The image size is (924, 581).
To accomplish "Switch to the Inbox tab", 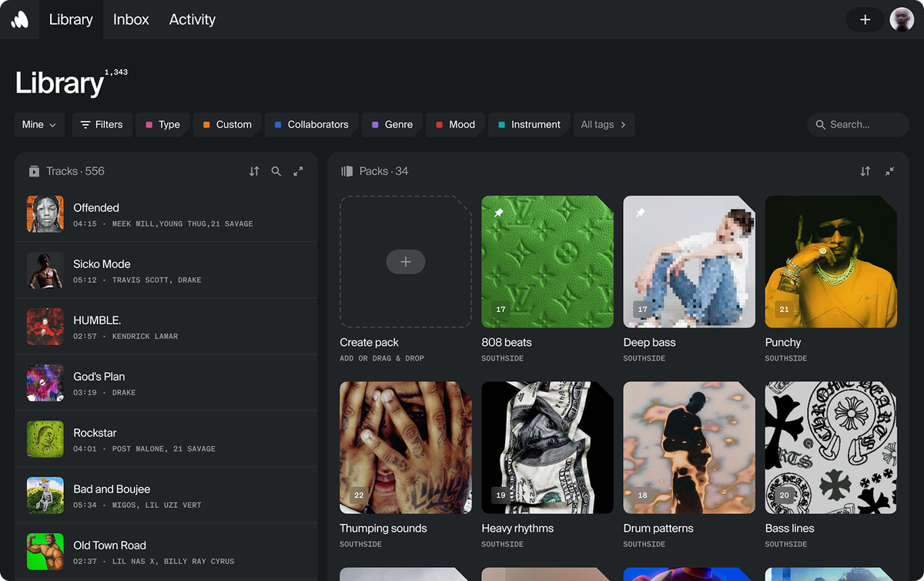I will 130,19.
